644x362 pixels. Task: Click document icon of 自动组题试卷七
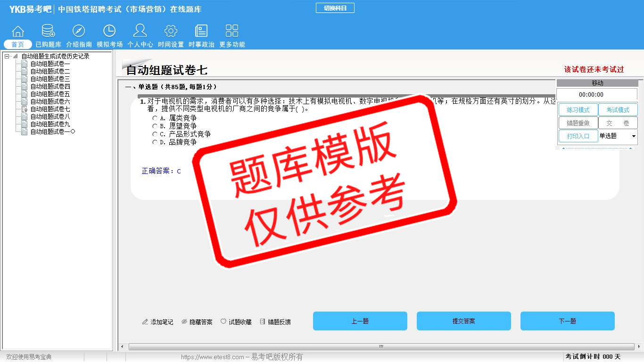(x=25, y=109)
